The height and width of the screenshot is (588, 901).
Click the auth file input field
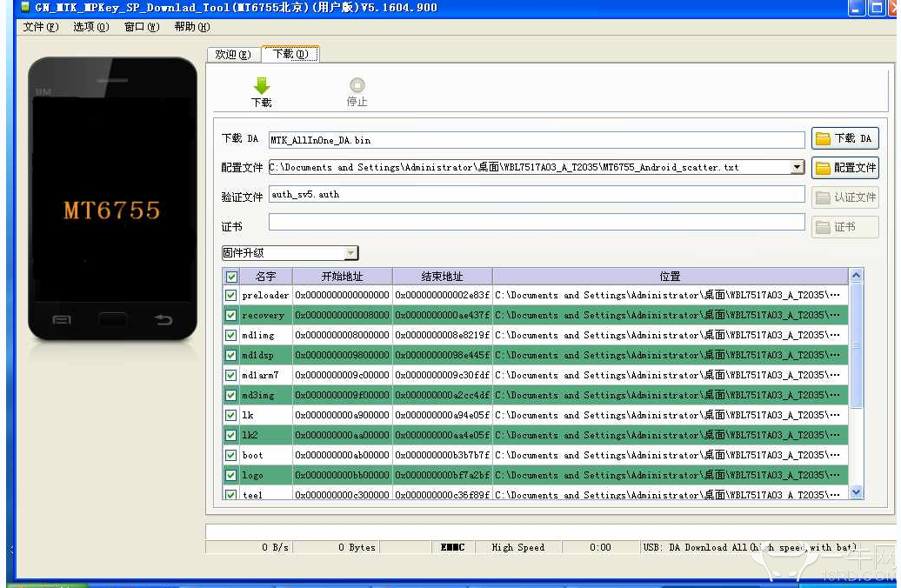[536, 195]
